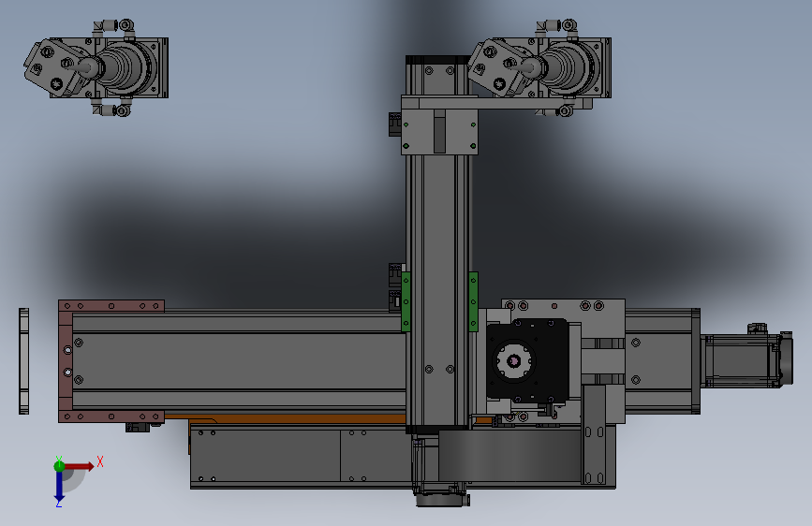Click the green Y axis ball of the triad
The width and height of the screenshot is (812, 526).
(59, 466)
